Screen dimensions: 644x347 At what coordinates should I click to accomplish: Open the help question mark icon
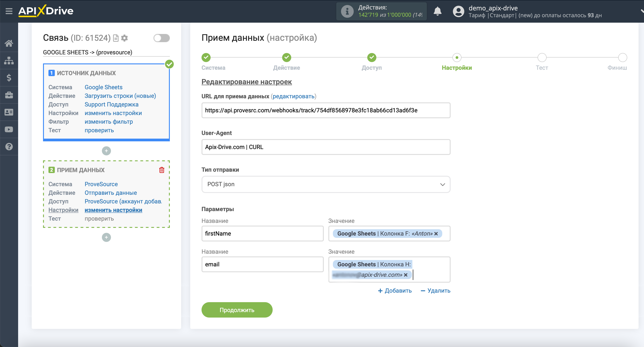9,147
